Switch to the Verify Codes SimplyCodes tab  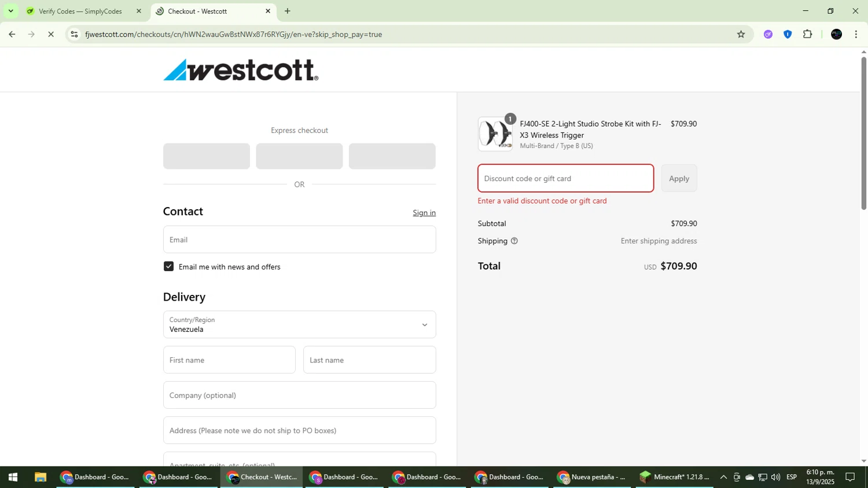80,11
